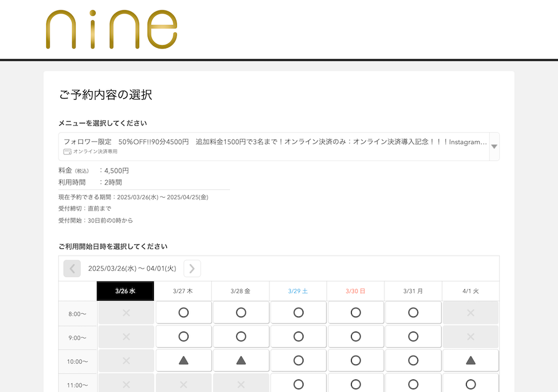Select the 10:00 triangle slot on 3/27
The width and height of the screenshot is (558, 392).
tap(183, 360)
